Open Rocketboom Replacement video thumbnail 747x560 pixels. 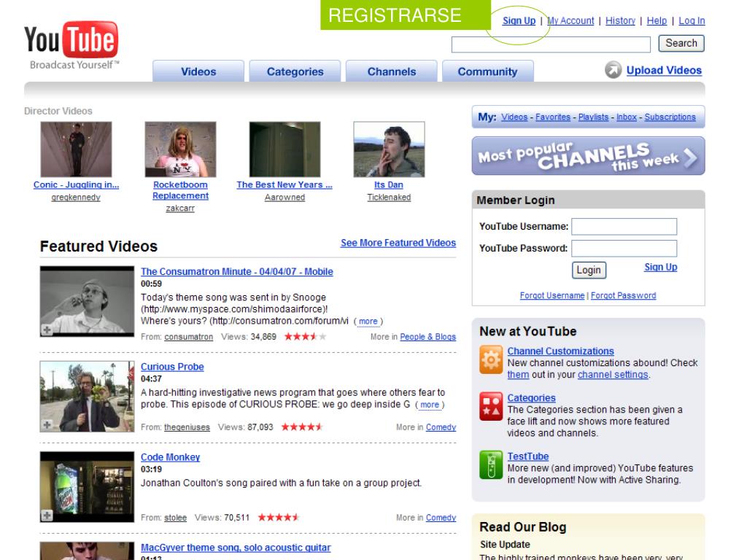tap(180, 149)
